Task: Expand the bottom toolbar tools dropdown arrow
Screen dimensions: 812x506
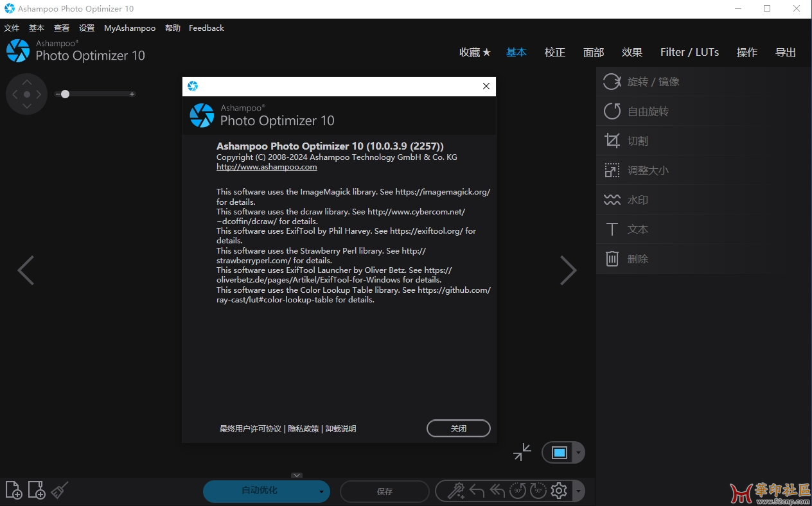Action: pos(578,492)
